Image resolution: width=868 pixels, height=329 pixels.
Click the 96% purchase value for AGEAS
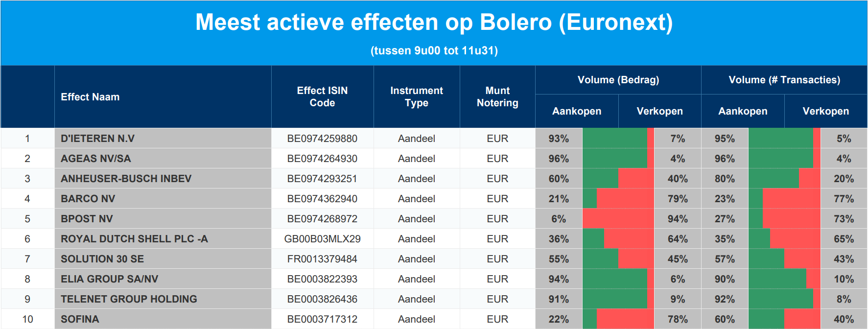559,159
